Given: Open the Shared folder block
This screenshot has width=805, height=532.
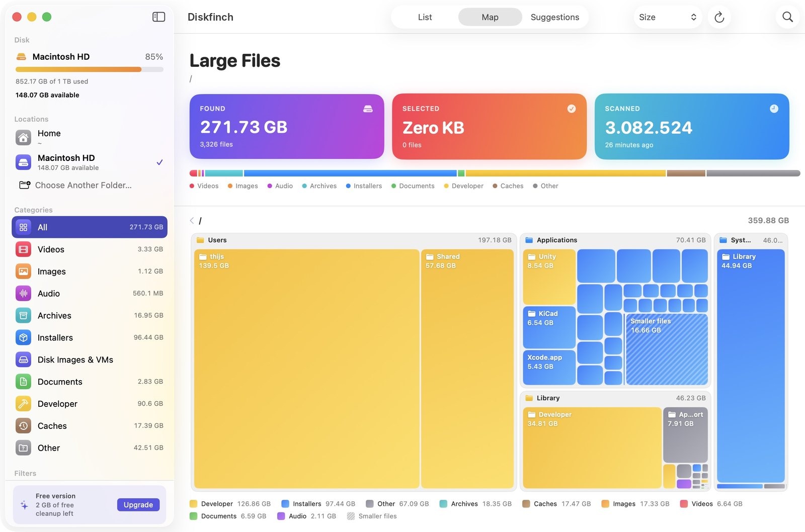Looking at the screenshot, I should (467, 369).
